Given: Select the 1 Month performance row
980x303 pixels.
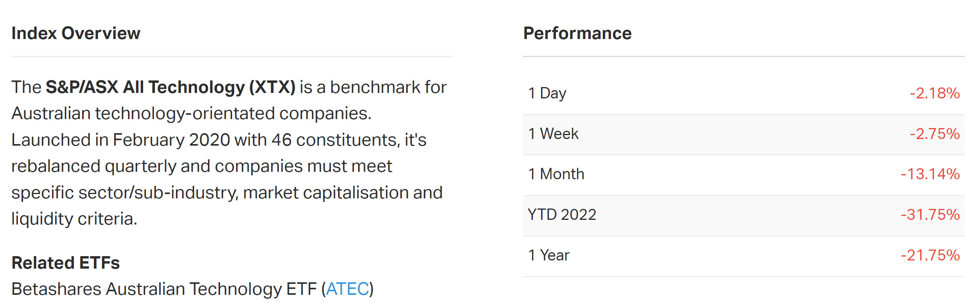Looking at the screenshot, I should (744, 174).
